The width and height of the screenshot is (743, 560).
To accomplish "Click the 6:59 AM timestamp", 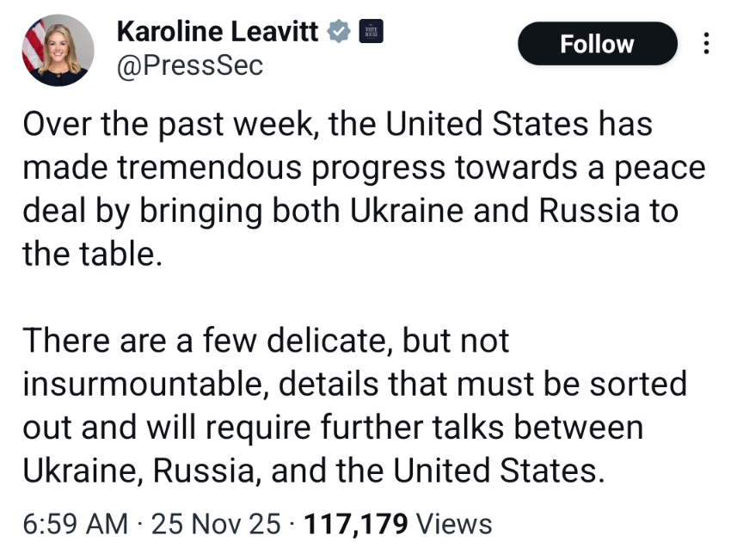I will [76, 524].
